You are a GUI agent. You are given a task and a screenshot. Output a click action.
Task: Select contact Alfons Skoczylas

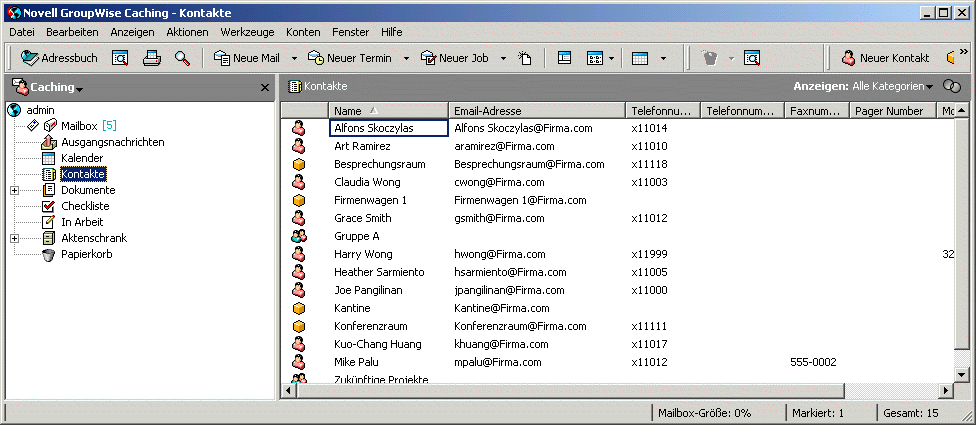point(388,128)
